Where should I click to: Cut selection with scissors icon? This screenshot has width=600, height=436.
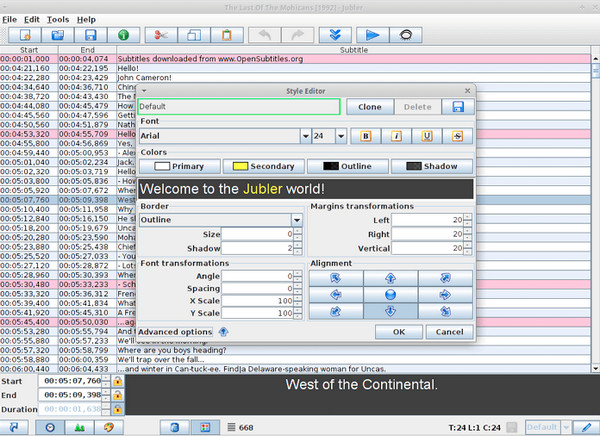tap(161, 35)
